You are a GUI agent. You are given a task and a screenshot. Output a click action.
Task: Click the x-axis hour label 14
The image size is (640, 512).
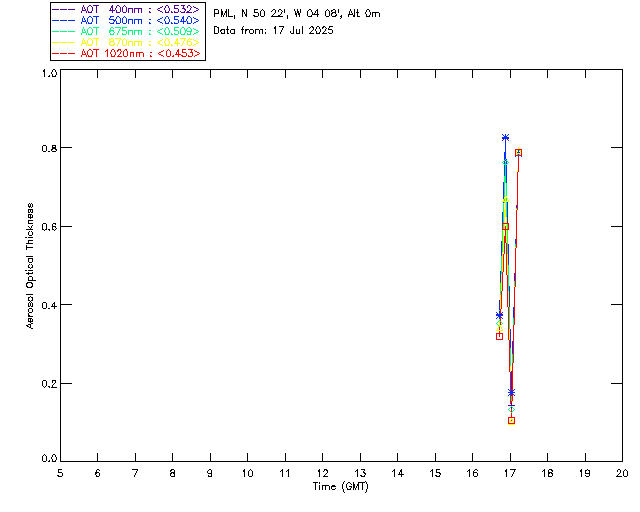[398, 474]
